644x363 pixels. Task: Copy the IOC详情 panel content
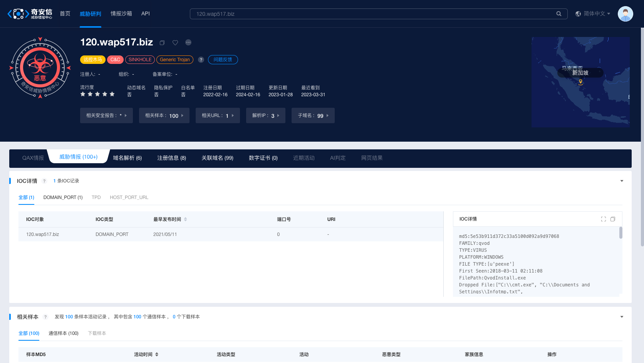[613, 219]
